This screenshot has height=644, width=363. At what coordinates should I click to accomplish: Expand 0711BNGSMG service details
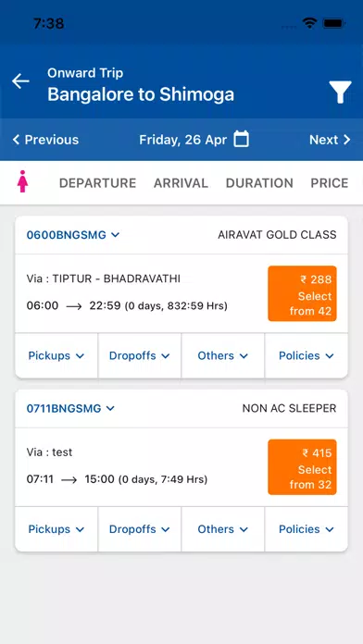point(70,408)
